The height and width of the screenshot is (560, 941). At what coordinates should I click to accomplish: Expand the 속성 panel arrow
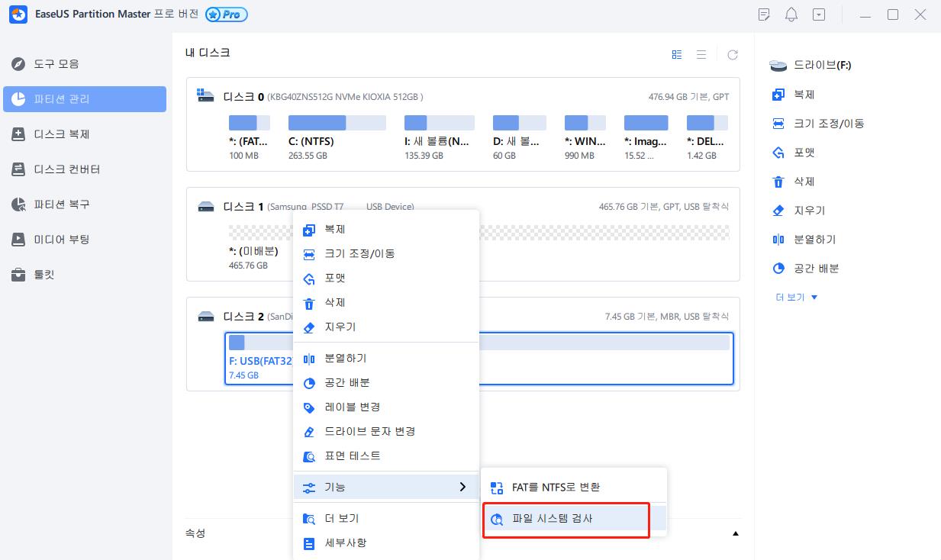click(736, 533)
